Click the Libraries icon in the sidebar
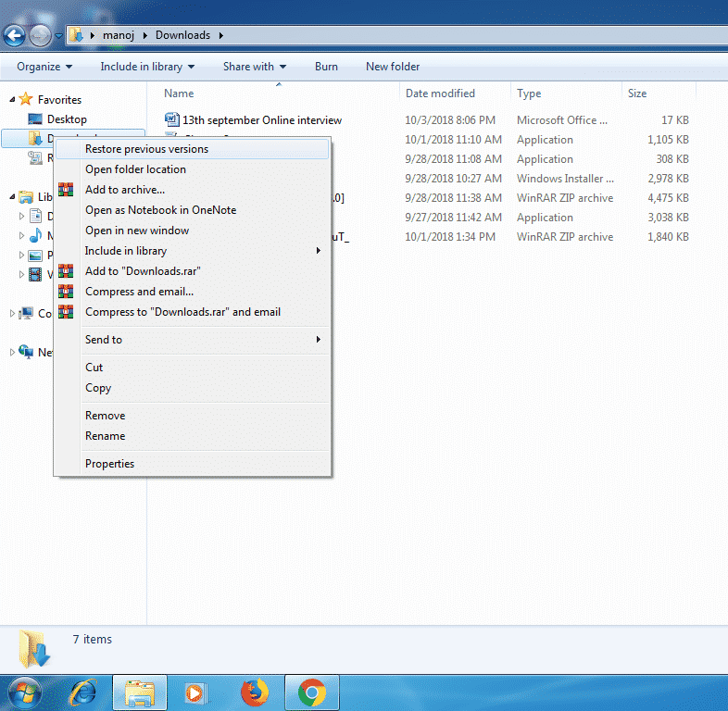728x711 pixels. tap(26, 197)
